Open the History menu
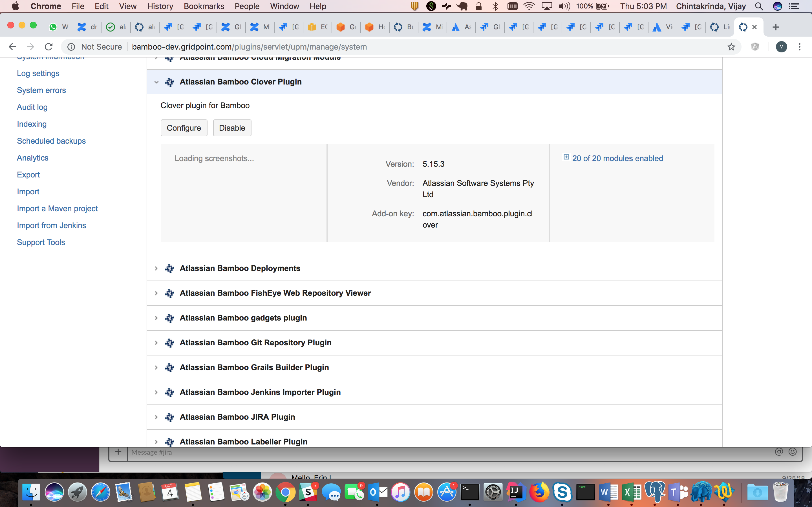The height and width of the screenshot is (507, 812). [x=160, y=6]
